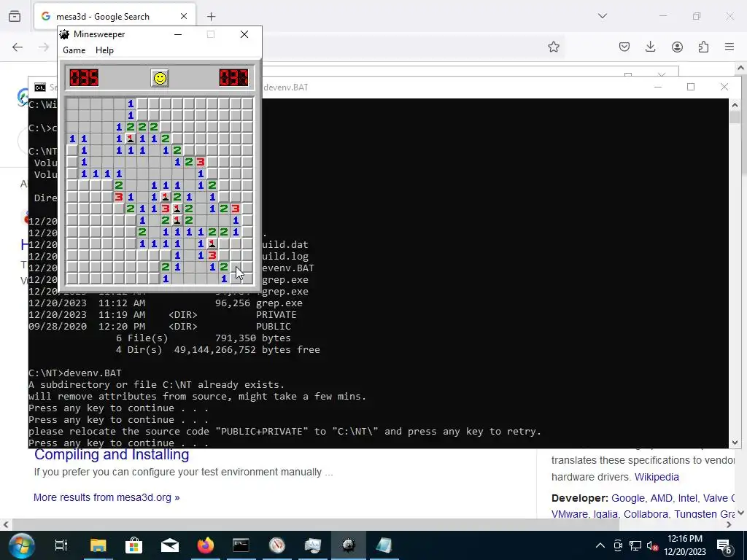Open the Firefox account icon
This screenshot has height=560, width=747.
677,47
